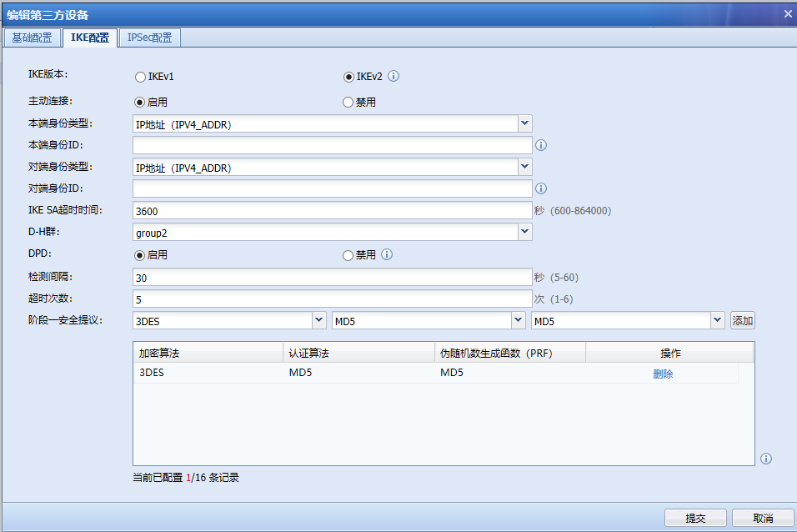Open 对端身份类型 dropdown
Image resolution: width=797 pixels, height=532 pixels.
coord(525,167)
